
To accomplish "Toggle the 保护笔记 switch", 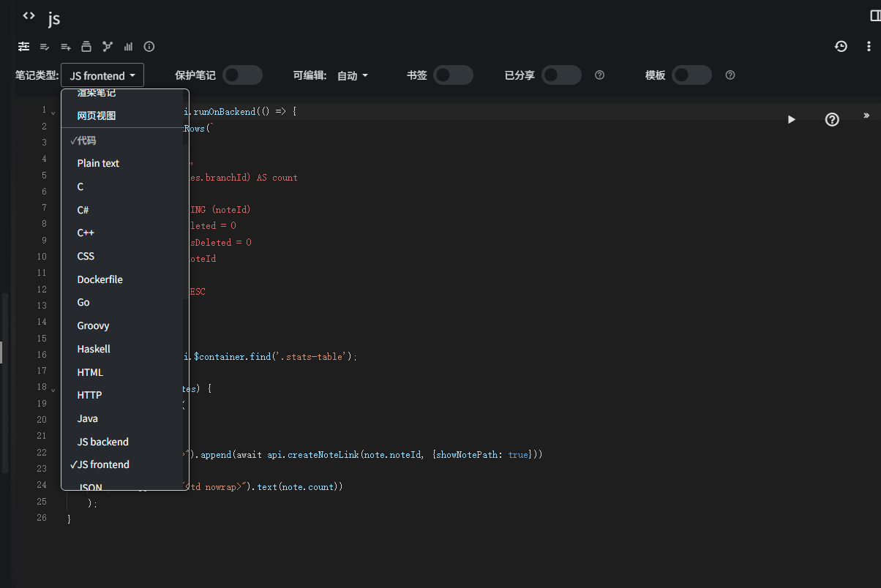I will [242, 75].
